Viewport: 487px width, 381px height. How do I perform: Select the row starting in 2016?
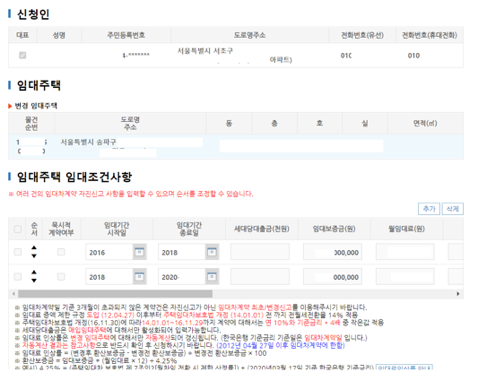[18, 252]
